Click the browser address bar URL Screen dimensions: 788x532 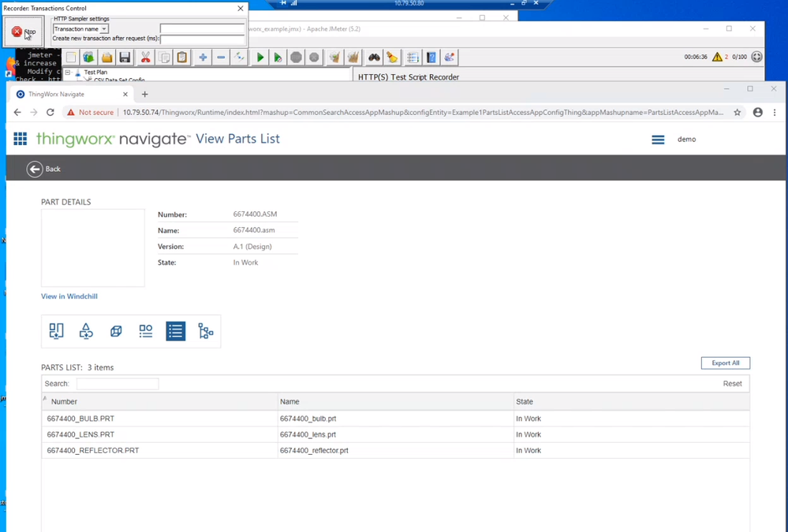[423, 113]
